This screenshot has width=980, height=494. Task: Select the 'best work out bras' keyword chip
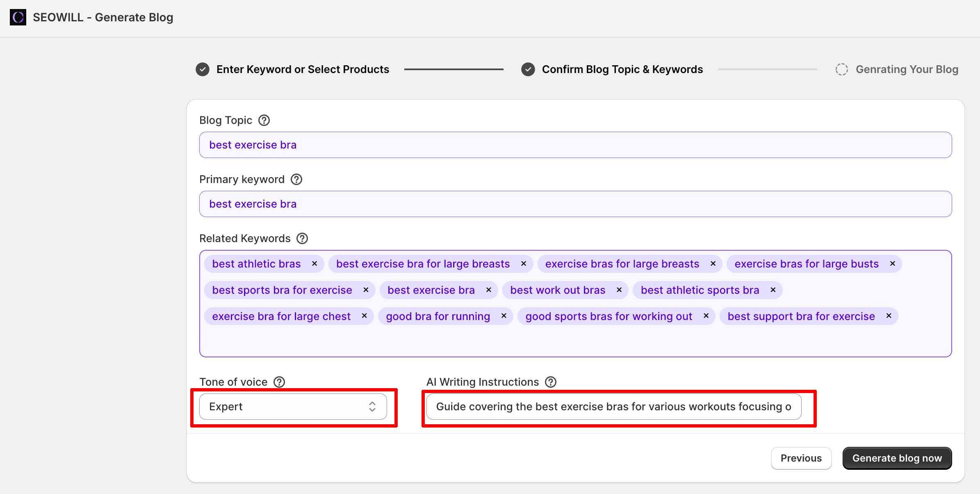pyautogui.click(x=558, y=290)
